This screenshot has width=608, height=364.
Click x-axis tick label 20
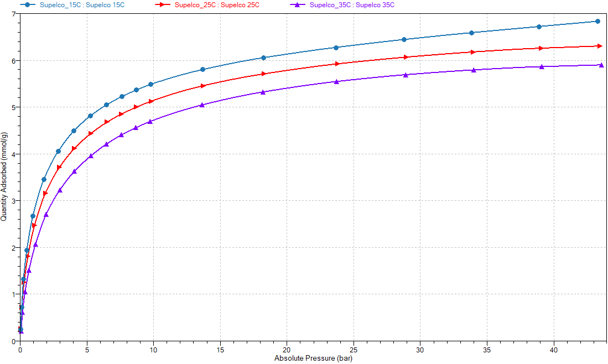[287, 350]
